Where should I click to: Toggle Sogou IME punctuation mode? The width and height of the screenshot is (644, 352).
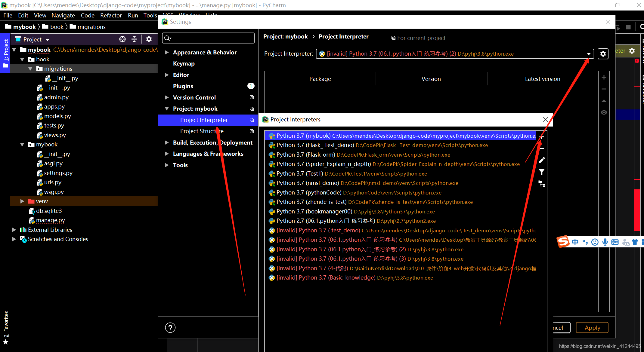[585, 242]
